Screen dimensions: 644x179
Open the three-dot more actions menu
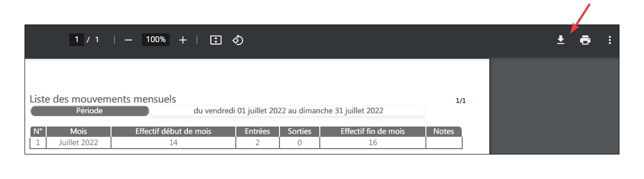tap(610, 40)
